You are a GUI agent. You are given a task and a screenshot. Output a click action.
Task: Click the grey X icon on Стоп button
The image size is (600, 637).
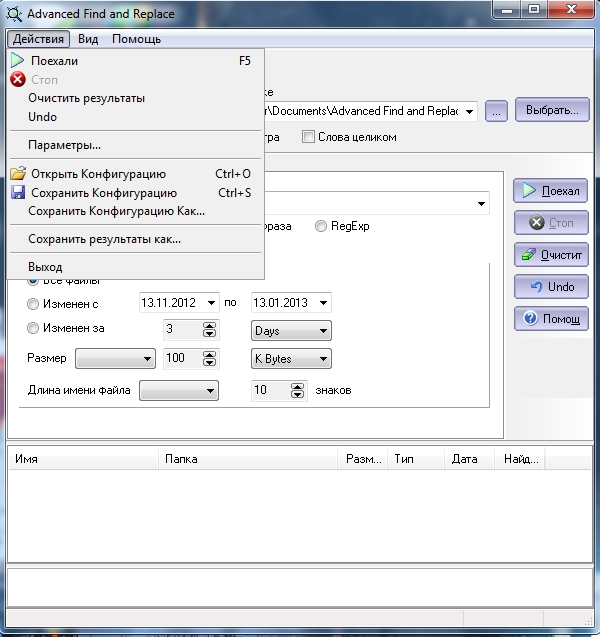537,223
